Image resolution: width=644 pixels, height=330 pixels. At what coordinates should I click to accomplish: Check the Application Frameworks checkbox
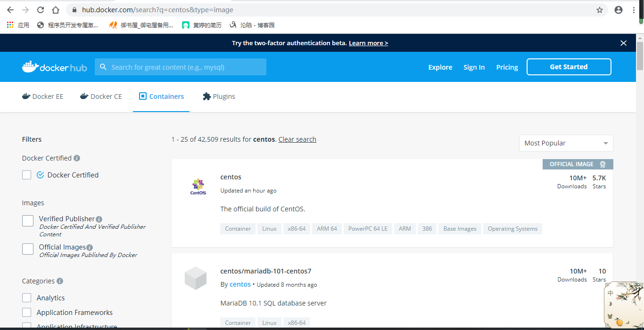[26, 313]
